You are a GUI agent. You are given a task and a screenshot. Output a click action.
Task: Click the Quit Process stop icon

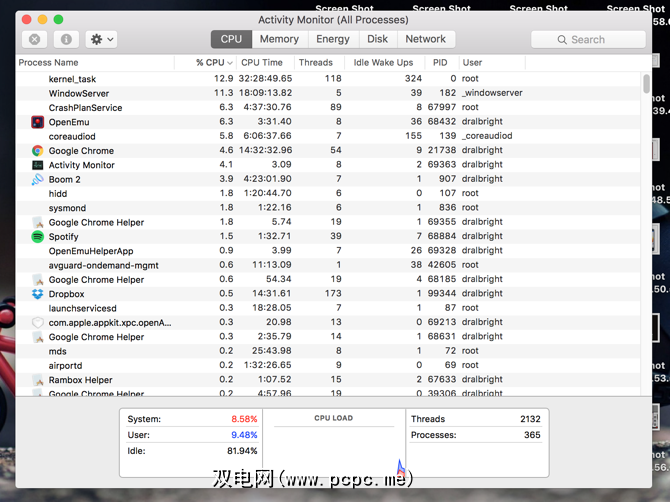coord(35,39)
